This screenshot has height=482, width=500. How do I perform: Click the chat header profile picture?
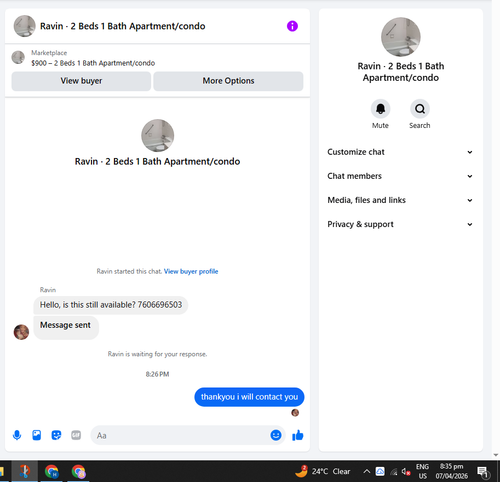[x=24, y=26]
